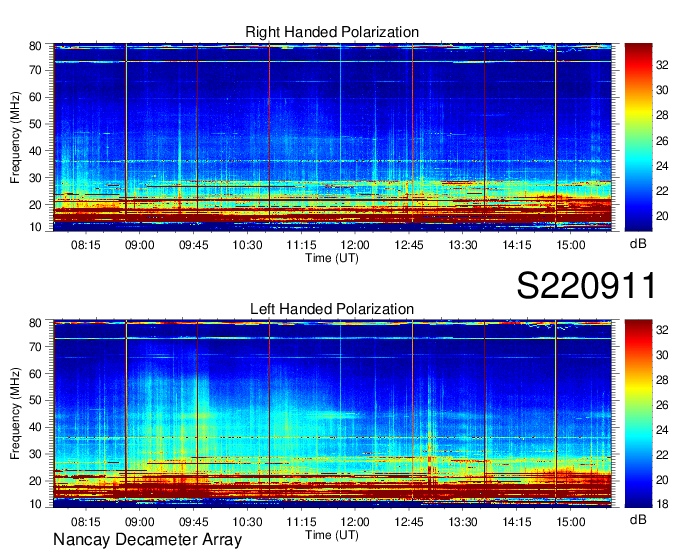Click the 15:00 tick under Left Handed plot

click(571, 522)
